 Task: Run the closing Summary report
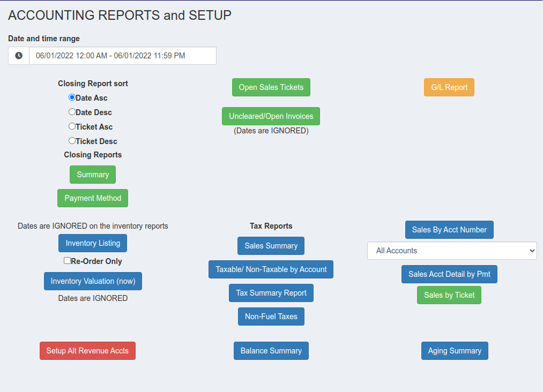tap(93, 175)
